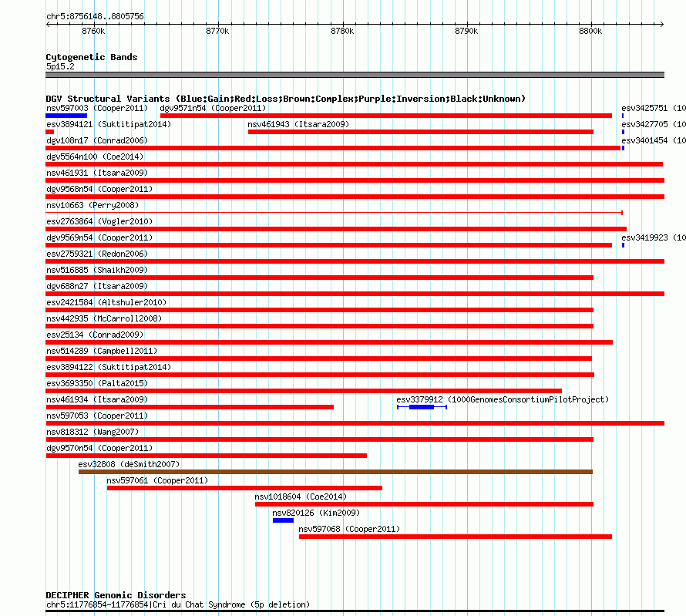Click the ruler's right arrowhead
Image resolution: width=686 pixels, height=616 pixels.
[x=661, y=25]
